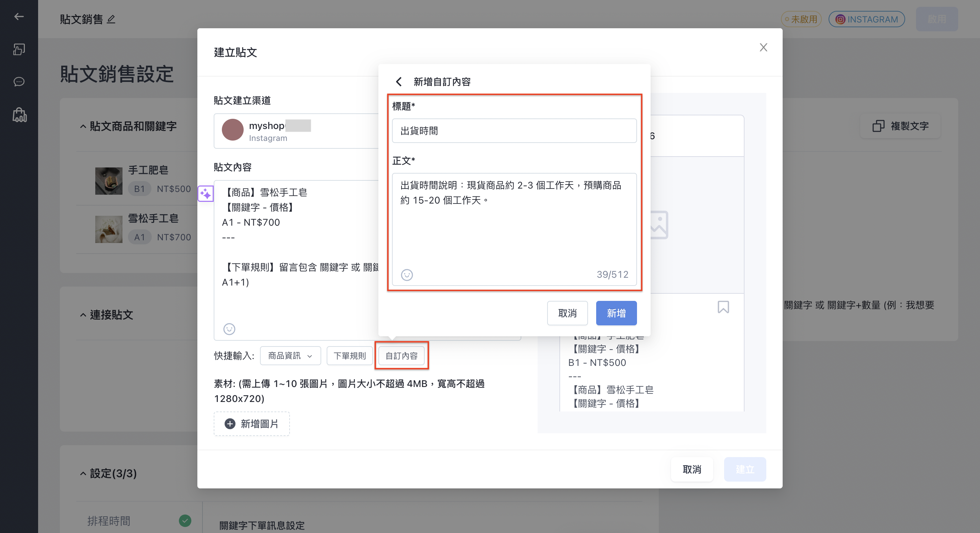Click the blue 新增 button
The width and height of the screenshot is (980, 533).
(x=616, y=313)
